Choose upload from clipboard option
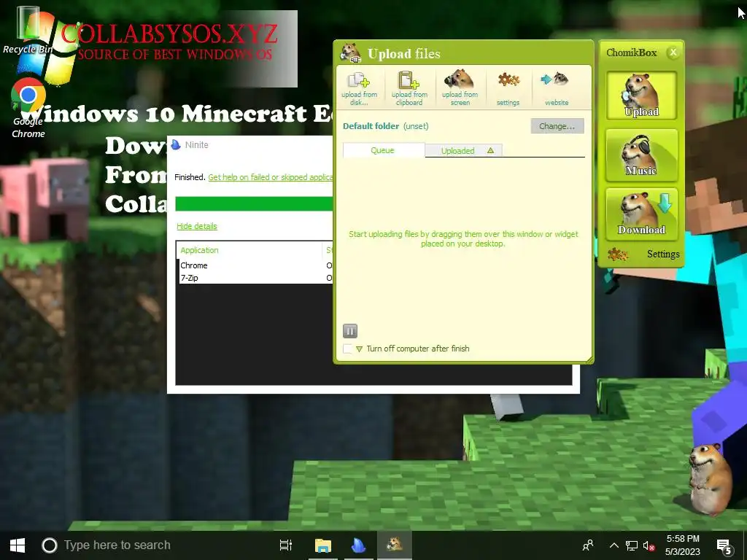This screenshot has width=747, height=560. [409, 88]
